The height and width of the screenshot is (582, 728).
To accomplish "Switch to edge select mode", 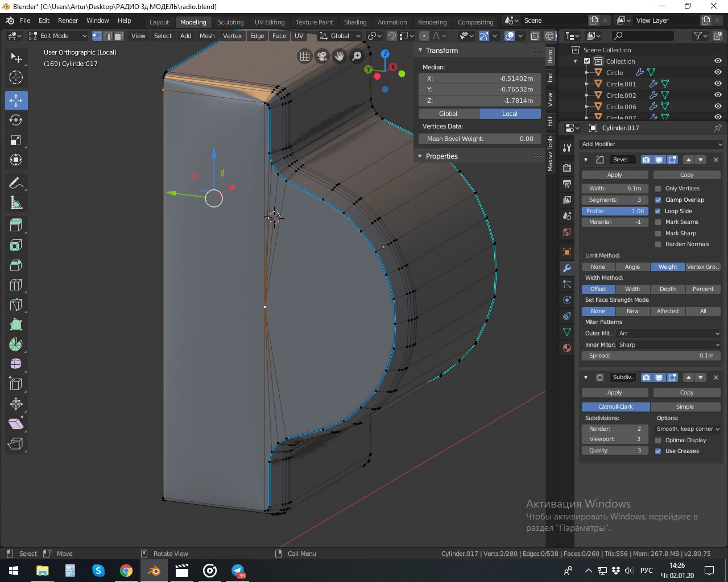I will pyautogui.click(x=108, y=36).
